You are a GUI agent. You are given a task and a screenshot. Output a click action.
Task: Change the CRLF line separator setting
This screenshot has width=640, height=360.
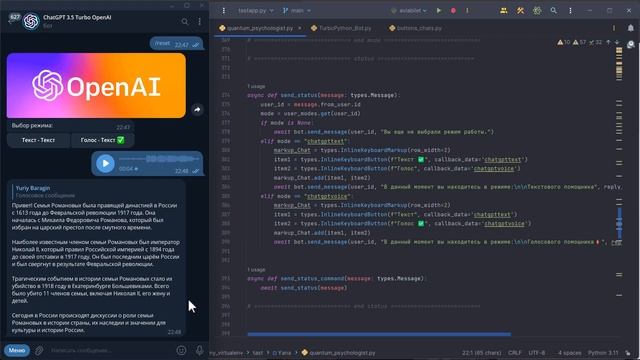pyautogui.click(x=515, y=353)
